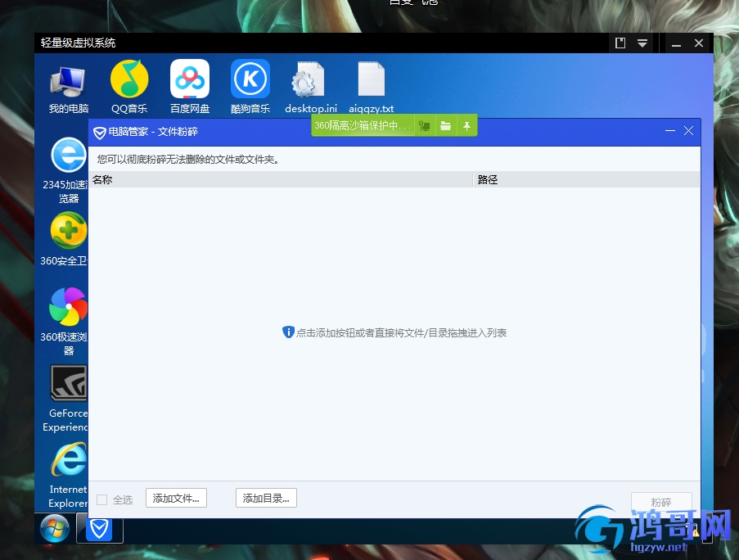
Task: Pin the 360 sandbox bar with the pin icon
Action: (466, 126)
